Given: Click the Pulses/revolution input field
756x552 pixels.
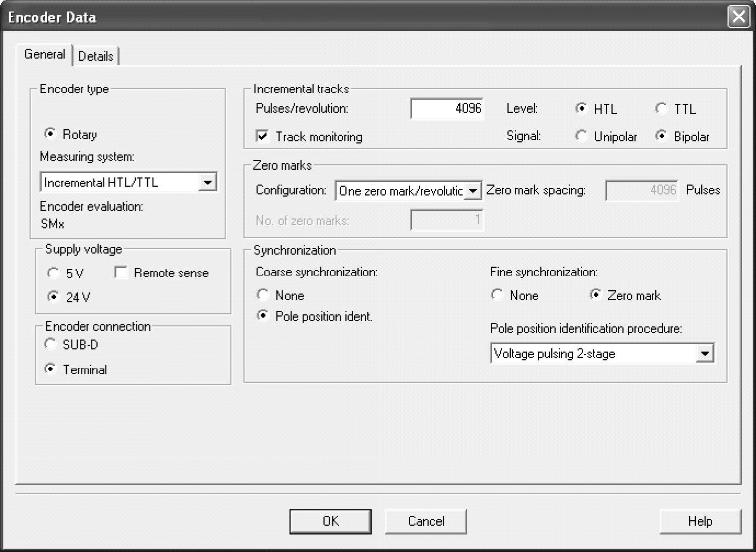Looking at the screenshot, I should (x=447, y=108).
